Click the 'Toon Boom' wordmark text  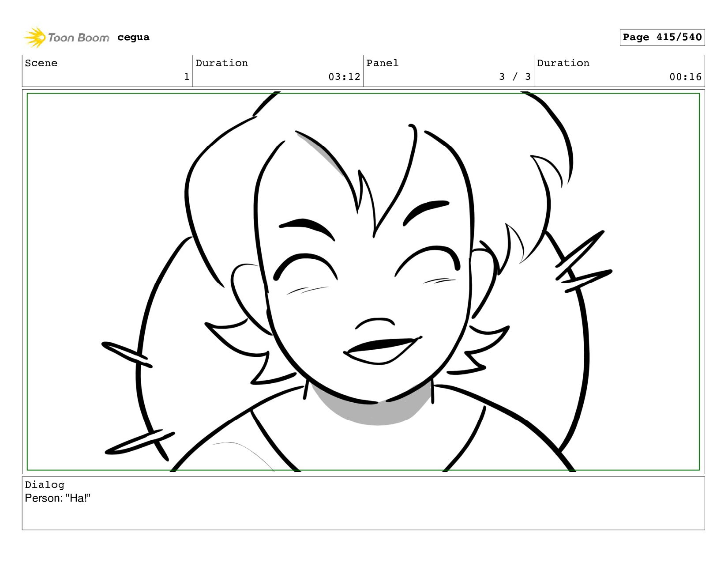click(x=79, y=38)
